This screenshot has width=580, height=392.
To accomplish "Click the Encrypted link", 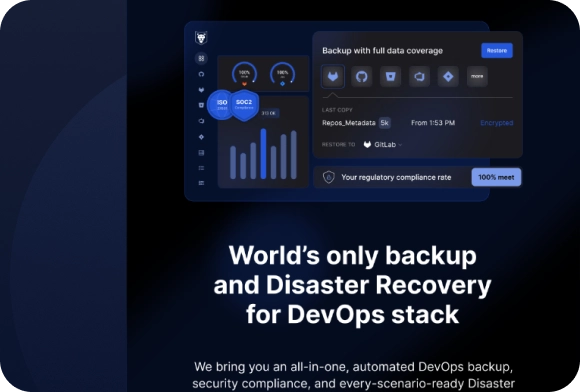I will click(x=496, y=123).
